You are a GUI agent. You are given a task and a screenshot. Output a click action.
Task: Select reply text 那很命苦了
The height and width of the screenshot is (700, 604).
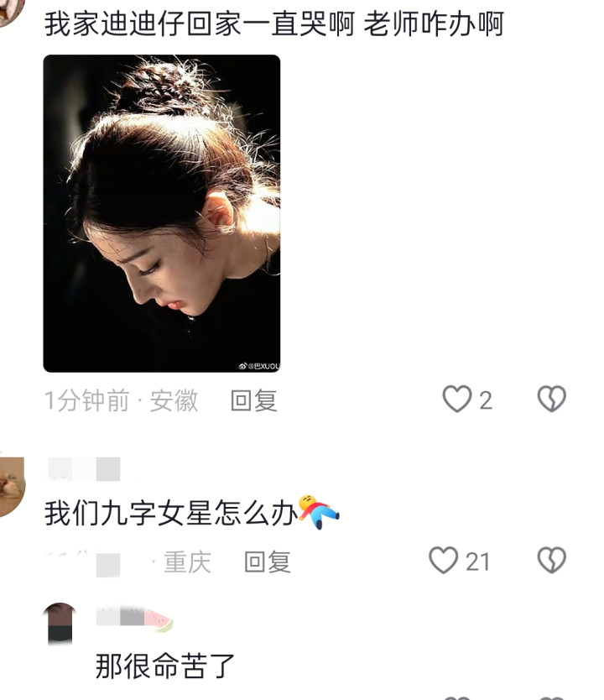tap(165, 666)
